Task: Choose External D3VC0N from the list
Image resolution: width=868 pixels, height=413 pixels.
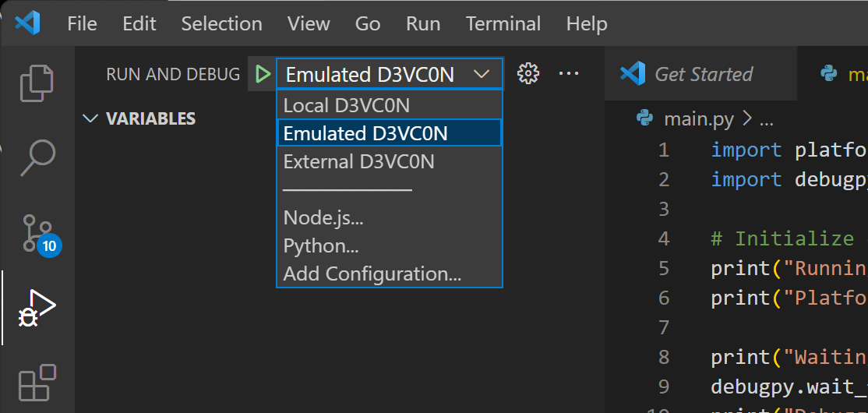Action: click(359, 162)
